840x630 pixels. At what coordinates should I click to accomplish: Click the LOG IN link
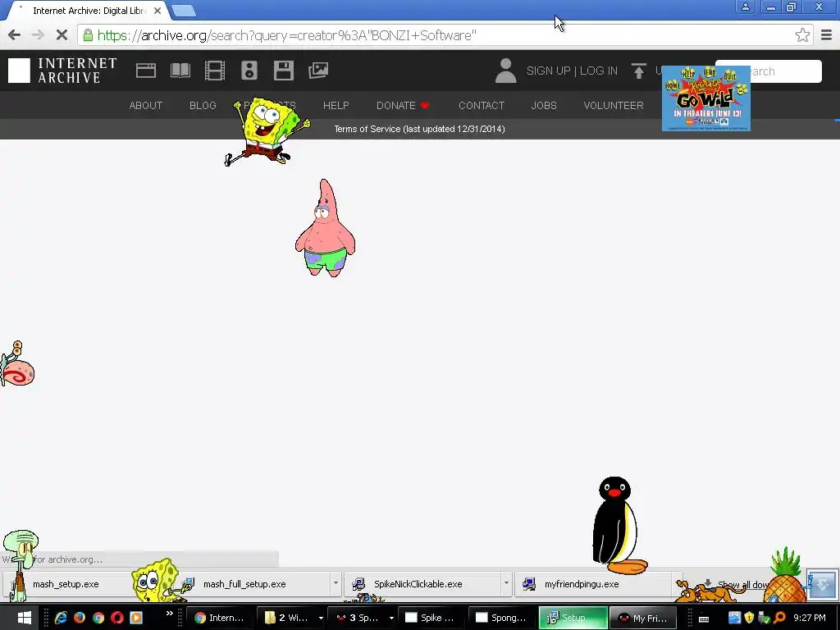[598, 71]
